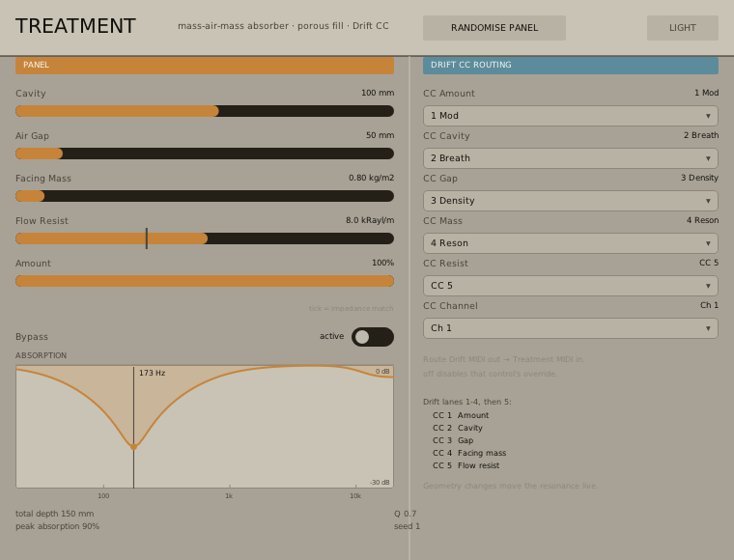Click the 0.80 kg/m2 Facing Mass value
Image resolution: width=734 pixels, height=560 pixels.
point(371,178)
